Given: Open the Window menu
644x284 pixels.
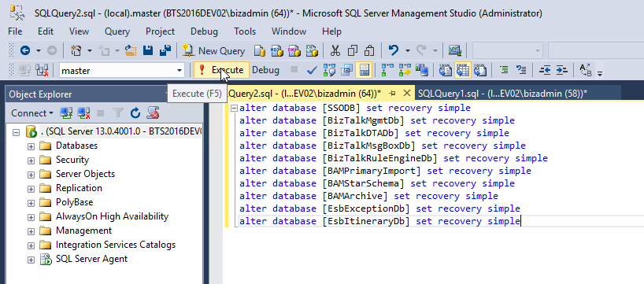Looking at the screenshot, I should click(289, 31).
